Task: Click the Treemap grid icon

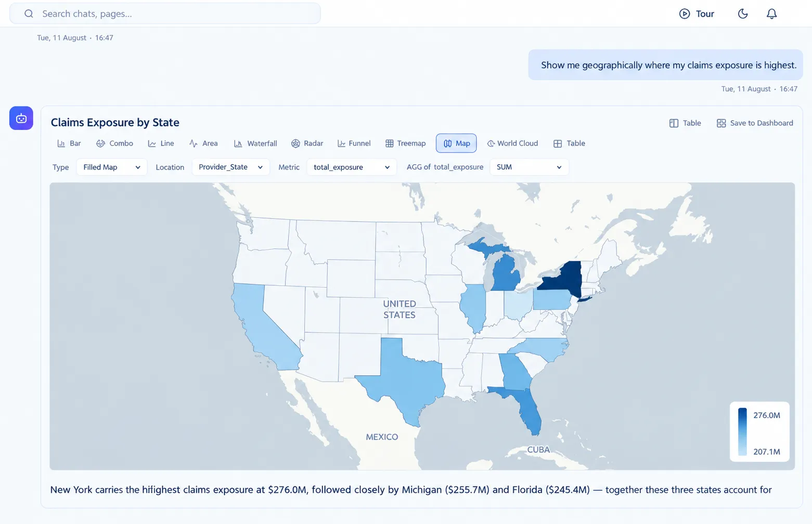Action: [x=389, y=143]
